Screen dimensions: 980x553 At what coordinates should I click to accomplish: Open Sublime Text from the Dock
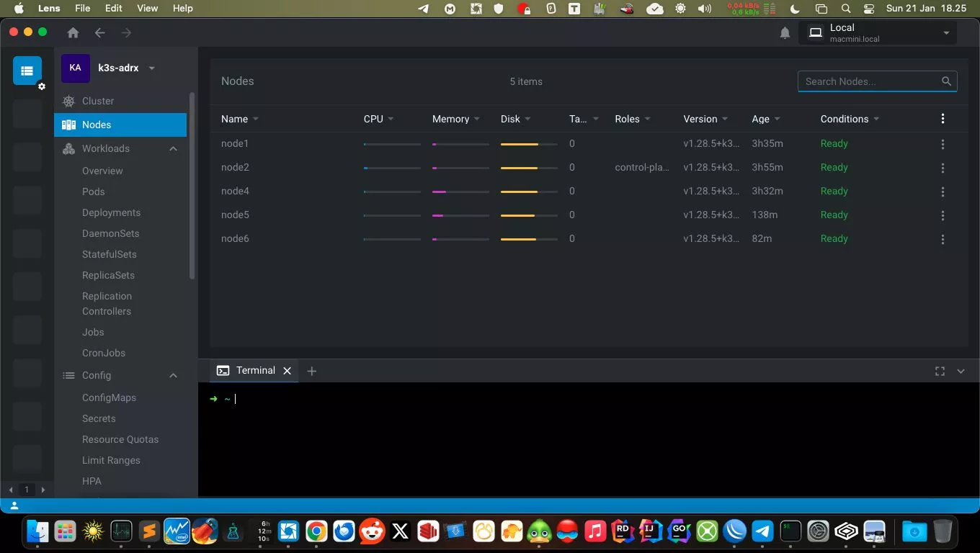pyautogui.click(x=149, y=531)
